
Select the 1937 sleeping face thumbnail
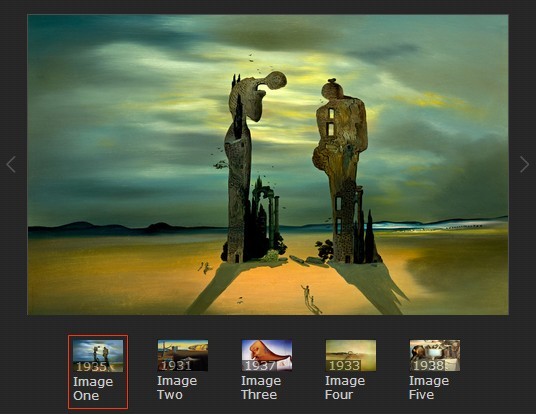[267, 355]
